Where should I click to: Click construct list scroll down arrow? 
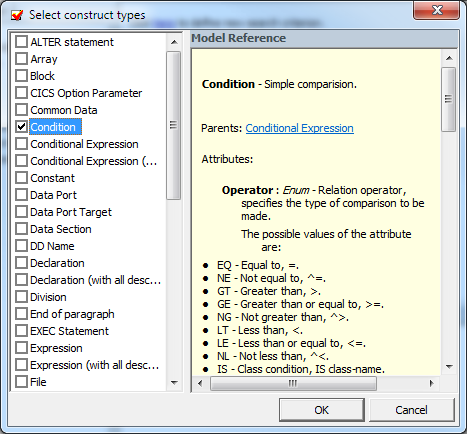[x=174, y=383]
